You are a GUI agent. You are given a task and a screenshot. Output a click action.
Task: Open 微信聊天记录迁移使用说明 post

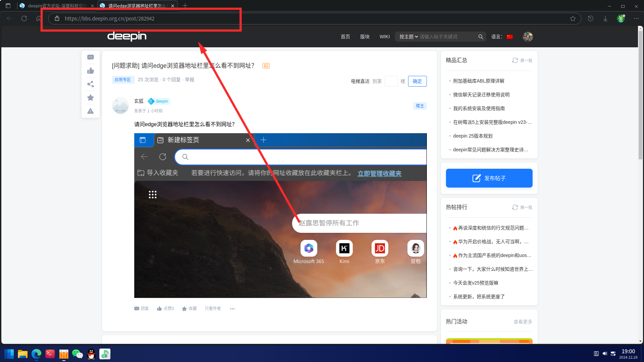pos(481,95)
